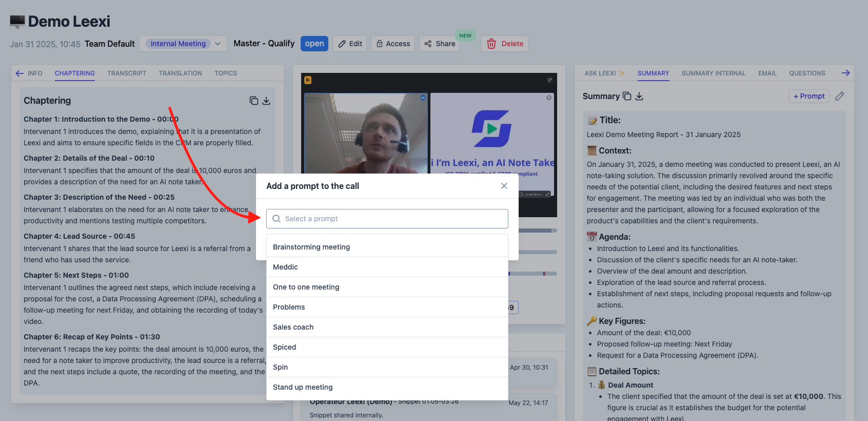Open the Summary Internal tab

pos(714,73)
